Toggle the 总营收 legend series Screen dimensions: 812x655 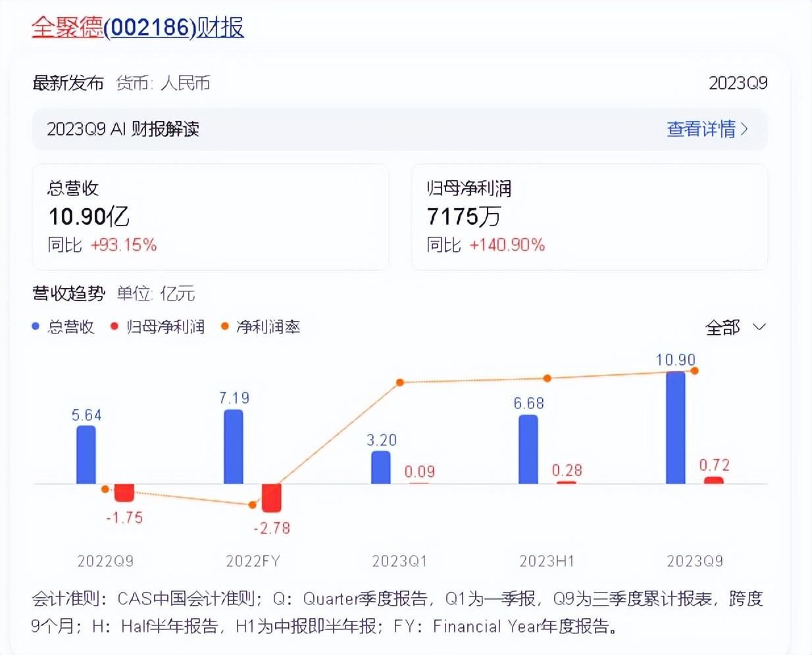[x=63, y=327]
